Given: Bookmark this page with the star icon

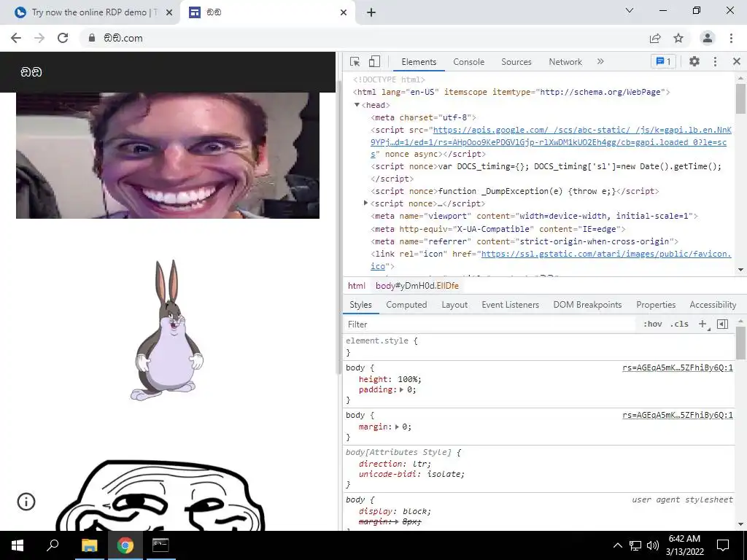Looking at the screenshot, I should 678,38.
